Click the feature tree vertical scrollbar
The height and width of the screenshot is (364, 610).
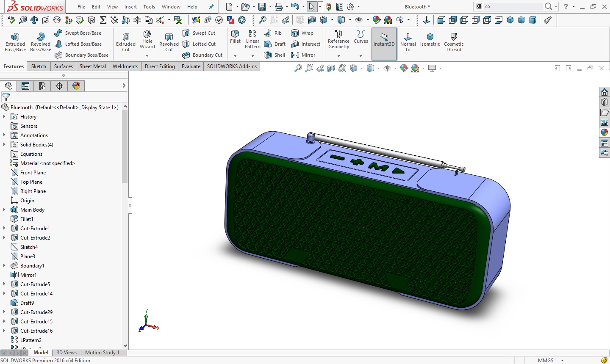click(x=125, y=146)
